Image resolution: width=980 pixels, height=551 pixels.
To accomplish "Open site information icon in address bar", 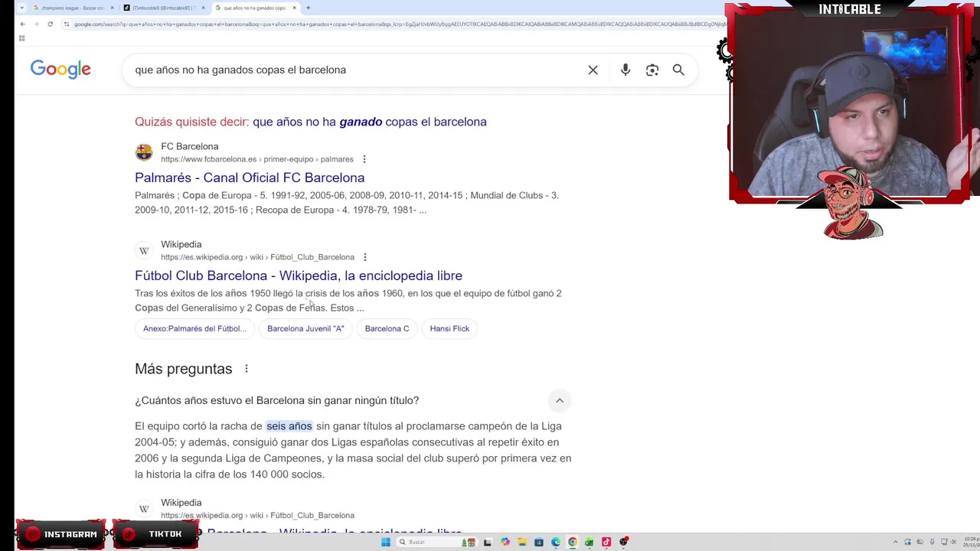I will pos(67,24).
